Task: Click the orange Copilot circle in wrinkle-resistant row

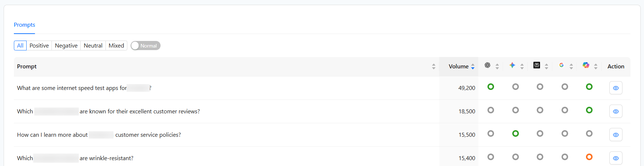Action: [589, 157]
